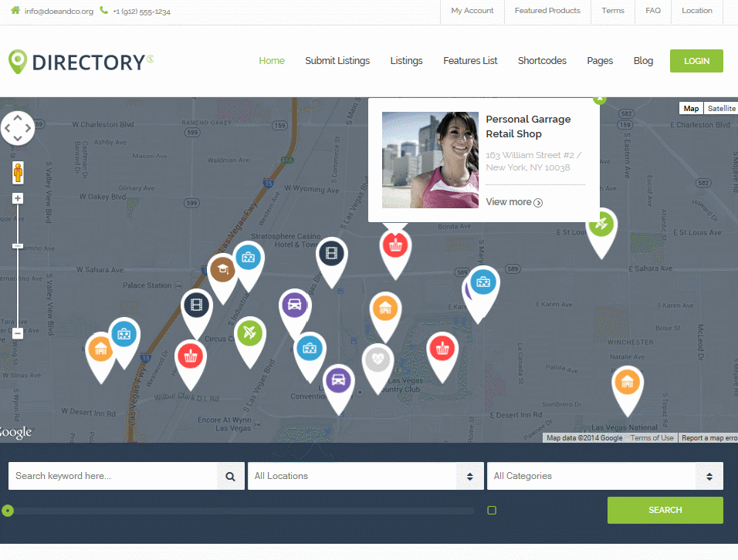Open the Pages menu
The height and width of the screenshot is (560, 738).
[600, 61]
